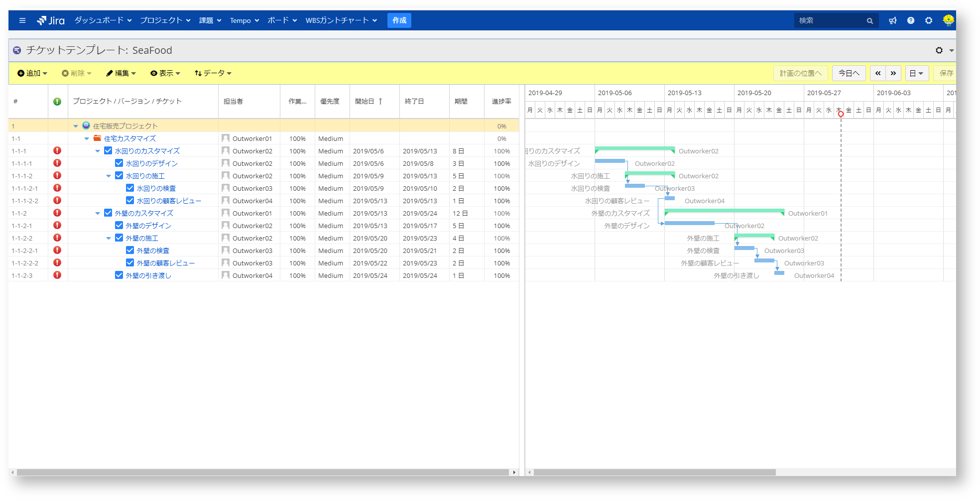Click the 外壁のデザイン blue Gantt bar
This screenshot has height=500, width=980.
690,223
